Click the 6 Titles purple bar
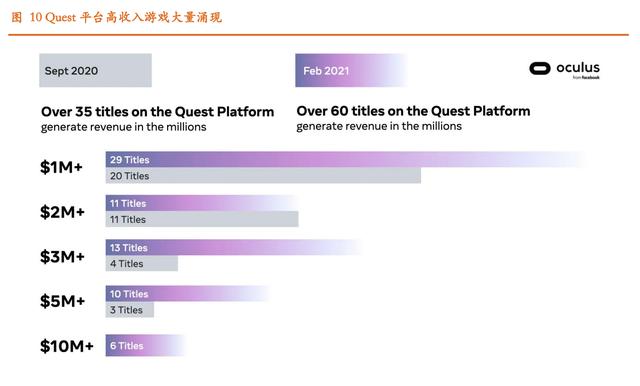 click(146, 346)
